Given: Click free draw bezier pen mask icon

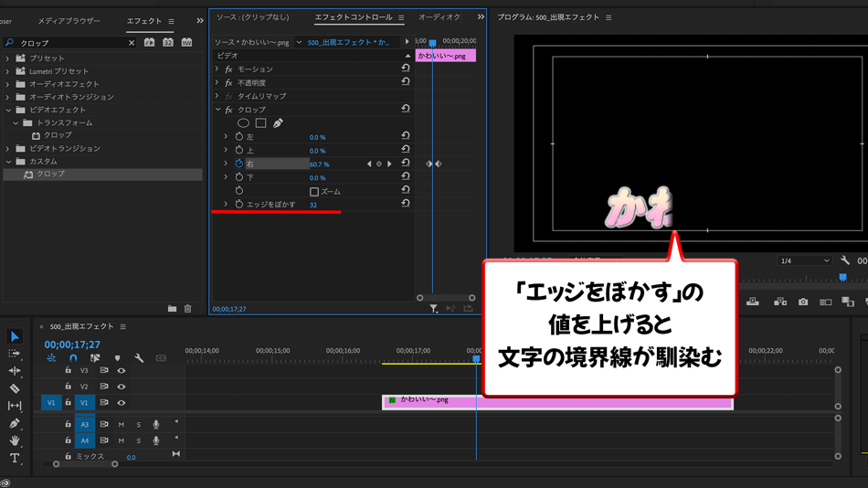Looking at the screenshot, I should (278, 123).
